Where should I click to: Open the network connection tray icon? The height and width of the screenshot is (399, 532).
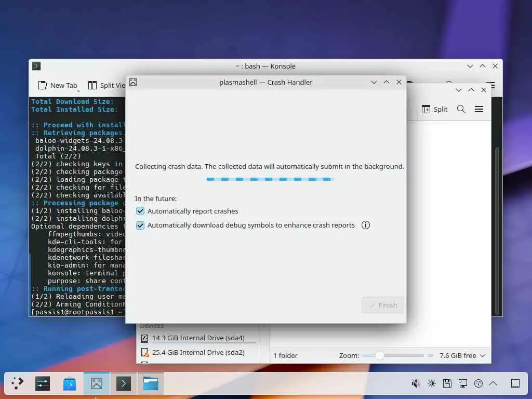[x=463, y=383]
